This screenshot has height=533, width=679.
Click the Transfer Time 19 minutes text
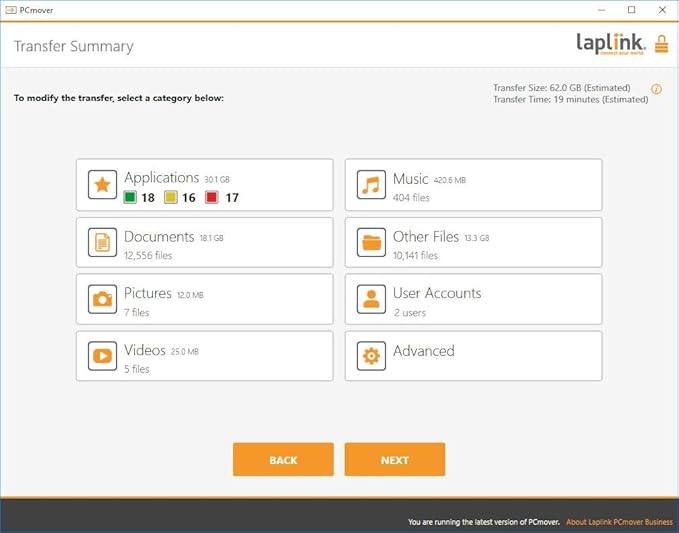571,100
